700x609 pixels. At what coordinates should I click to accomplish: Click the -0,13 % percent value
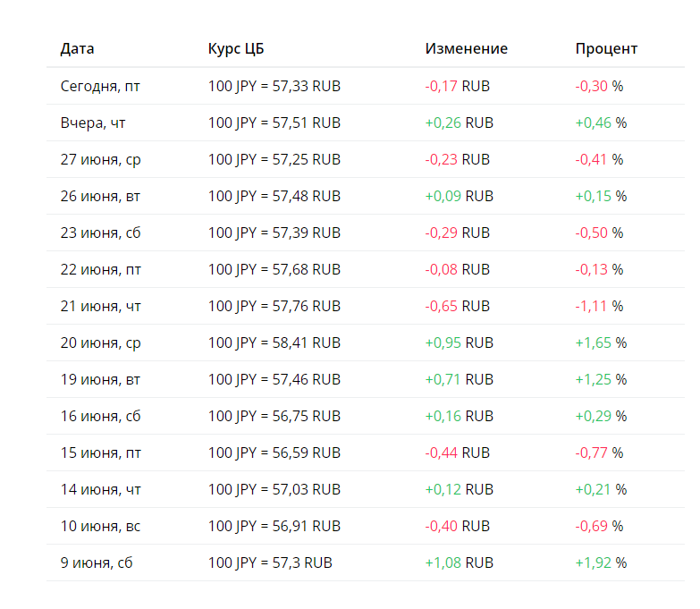[599, 270]
